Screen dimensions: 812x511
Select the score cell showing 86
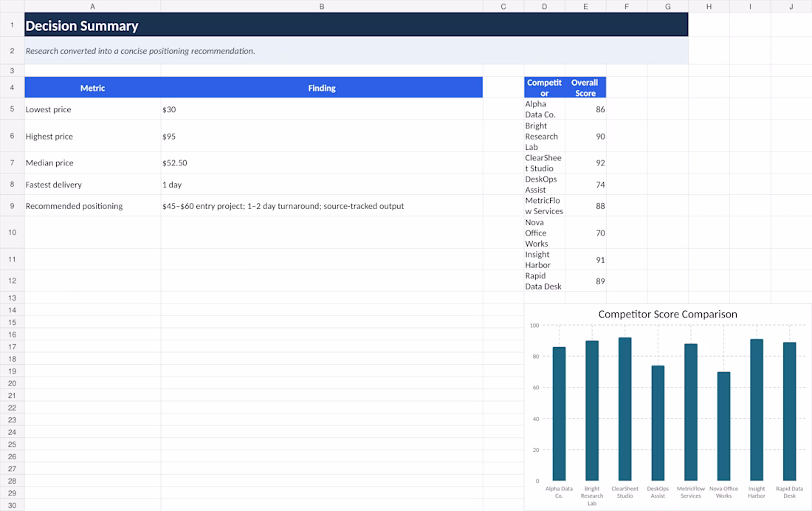point(585,109)
